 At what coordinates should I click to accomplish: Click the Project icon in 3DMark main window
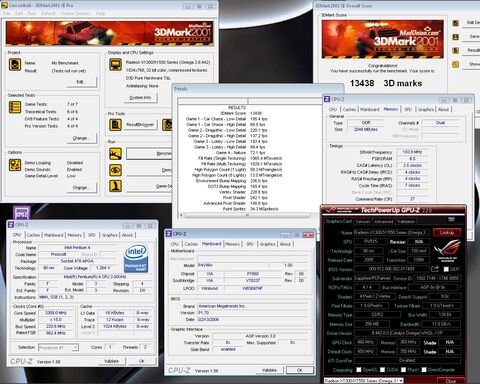point(15,64)
